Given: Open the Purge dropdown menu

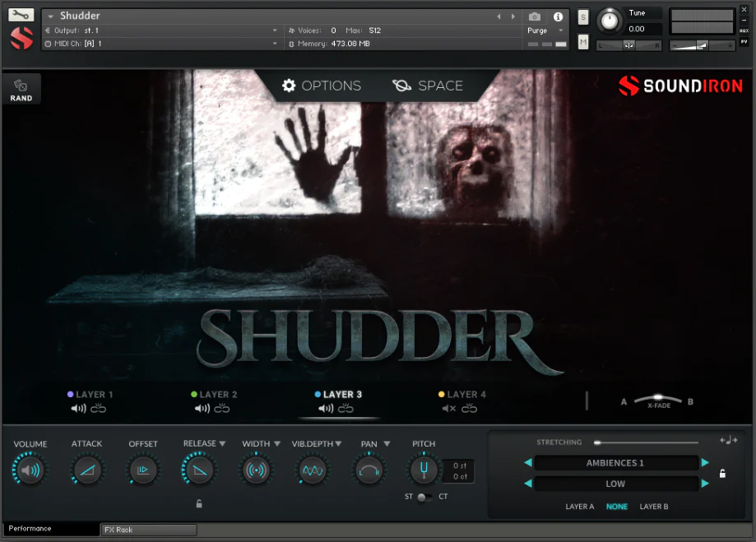Looking at the screenshot, I should [545, 30].
